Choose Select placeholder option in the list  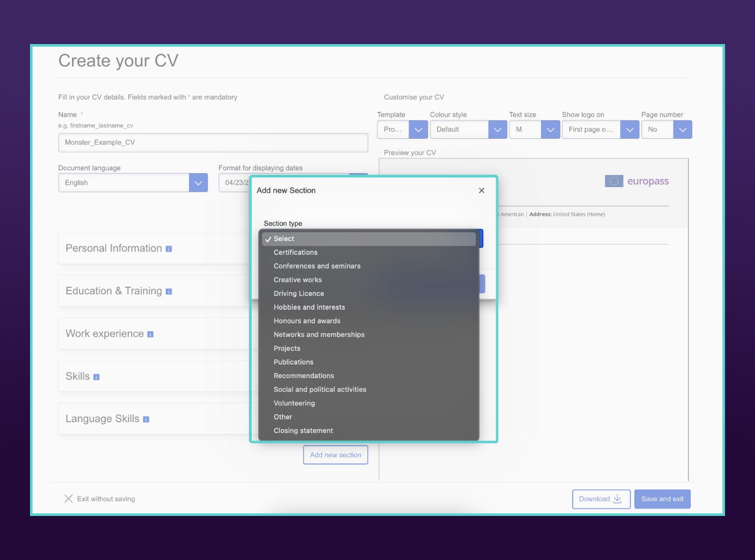369,239
